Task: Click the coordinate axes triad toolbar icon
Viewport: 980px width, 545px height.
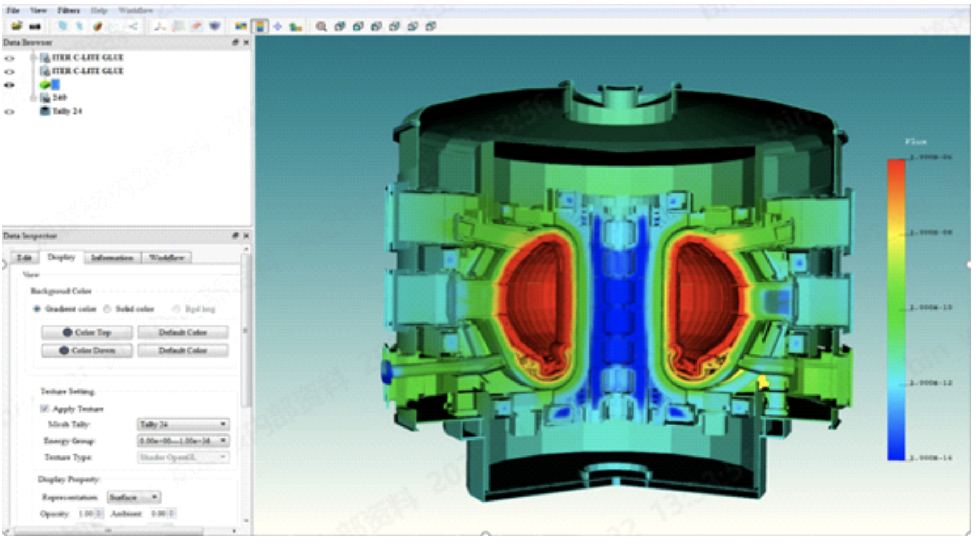Action: click(x=160, y=26)
